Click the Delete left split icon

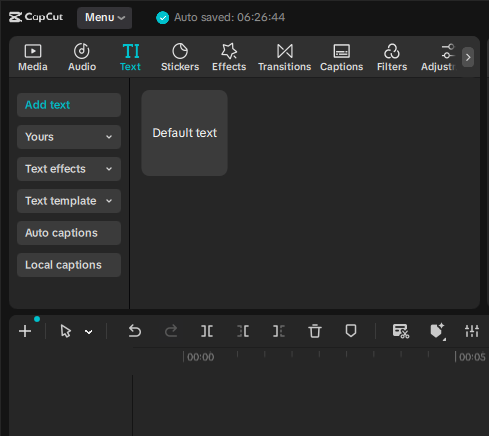coord(243,331)
